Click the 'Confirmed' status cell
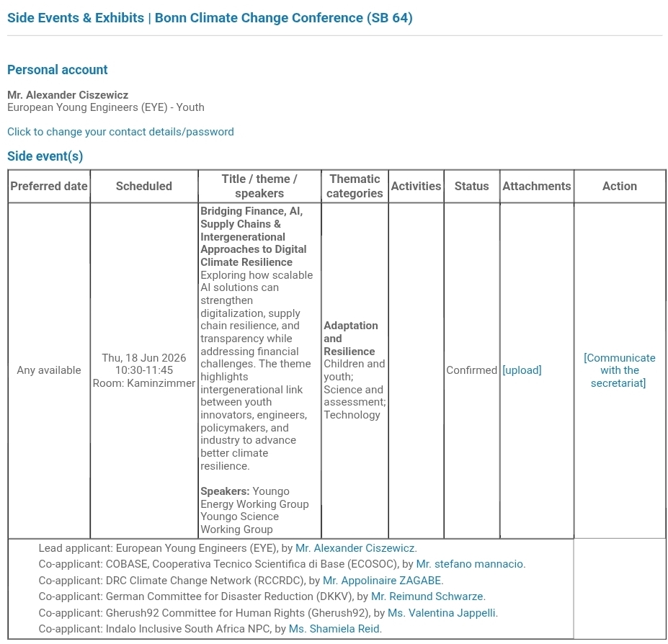Image resolution: width=668 pixels, height=644 pixels. (471, 370)
